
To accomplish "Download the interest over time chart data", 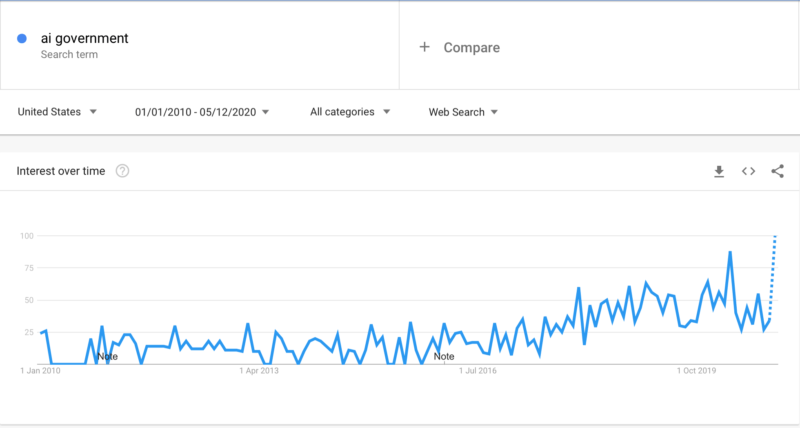I will (x=719, y=171).
